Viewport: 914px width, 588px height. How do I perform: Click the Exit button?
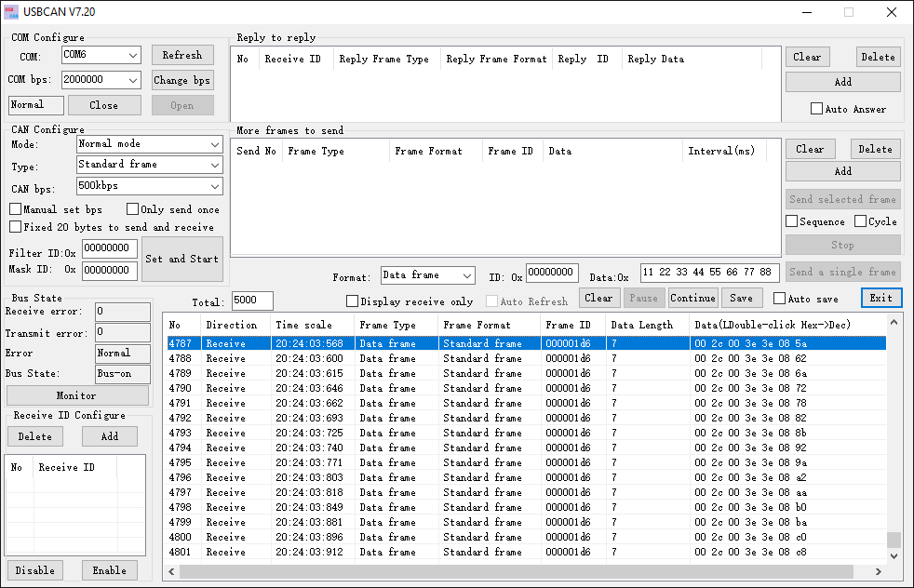click(x=880, y=298)
